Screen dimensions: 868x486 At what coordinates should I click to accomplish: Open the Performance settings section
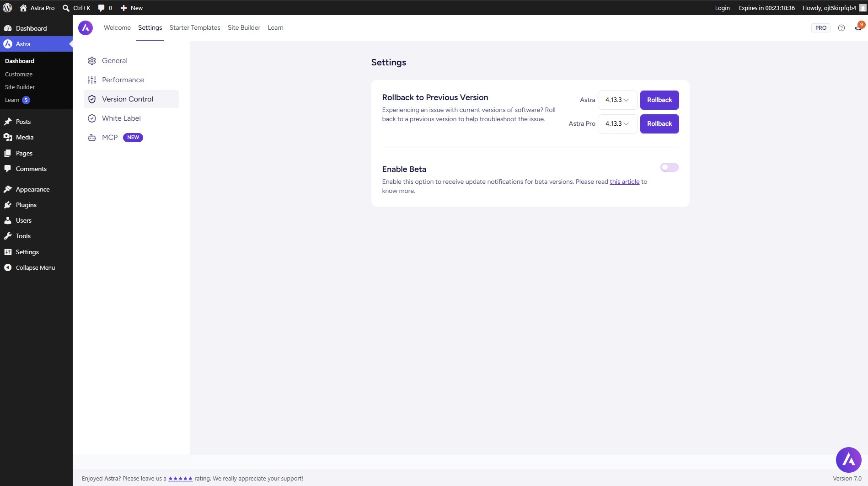coord(131,80)
